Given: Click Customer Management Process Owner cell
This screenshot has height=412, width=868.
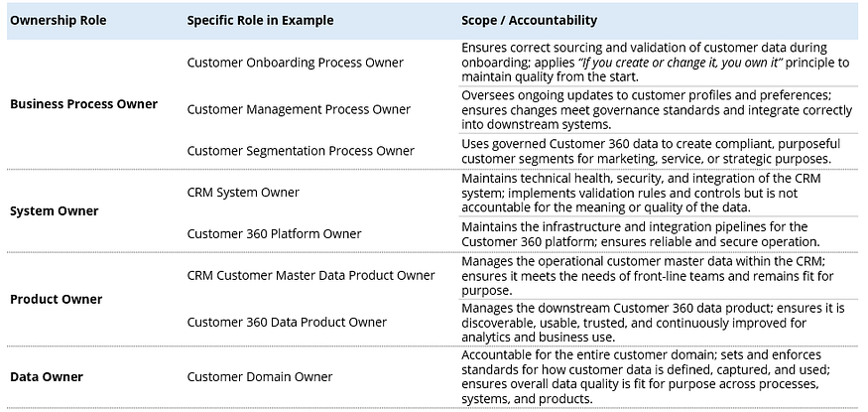Looking at the screenshot, I should [x=299, y=109].
